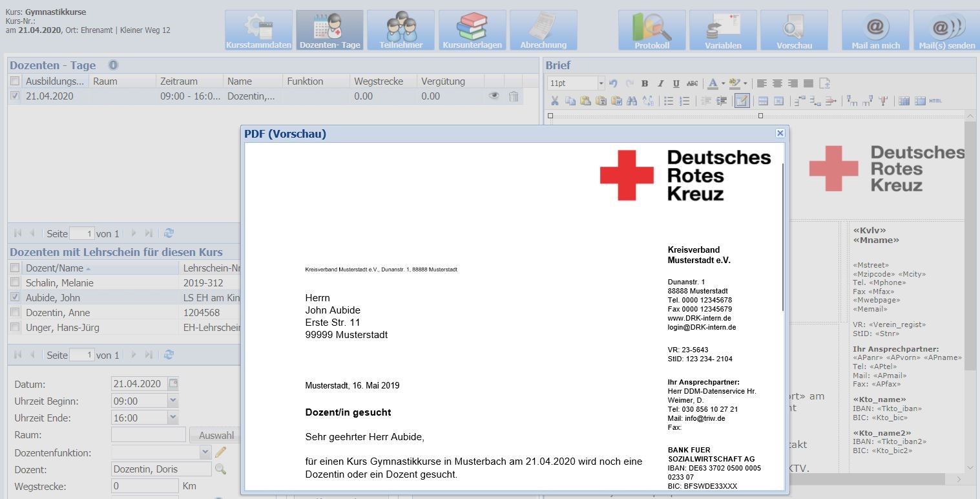Click the undo icon in Brief editor
The width and height of the screenshot is (980, 499).
614,83
